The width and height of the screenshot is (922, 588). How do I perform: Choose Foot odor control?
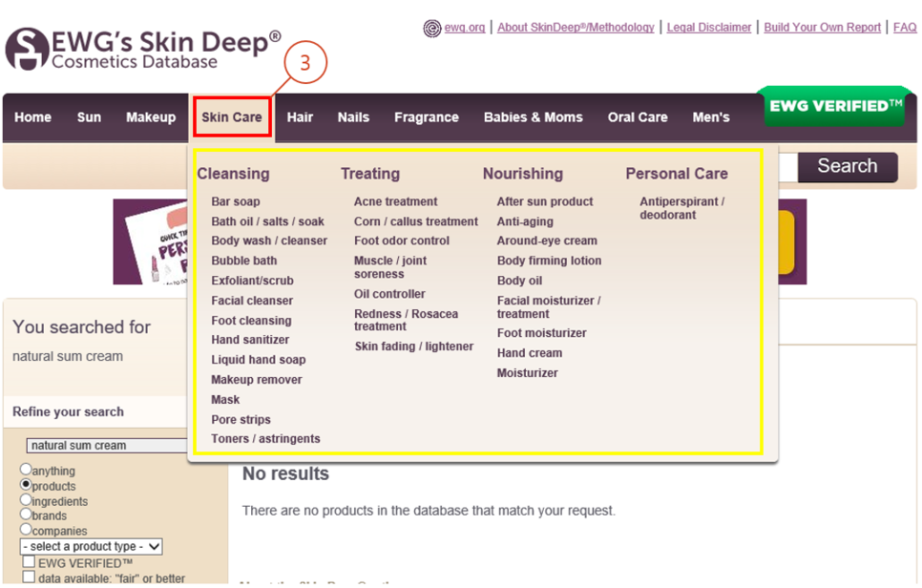[x=402, y=241]
